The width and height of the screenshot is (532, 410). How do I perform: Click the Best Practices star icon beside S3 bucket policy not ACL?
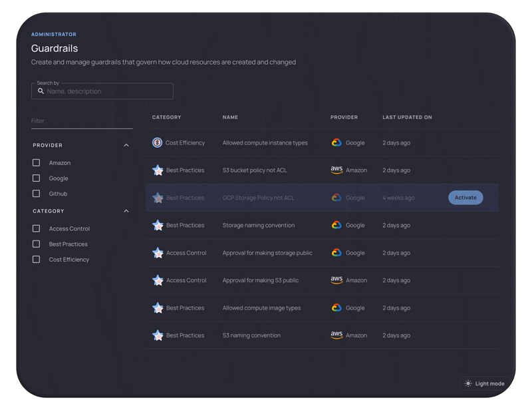158,170
